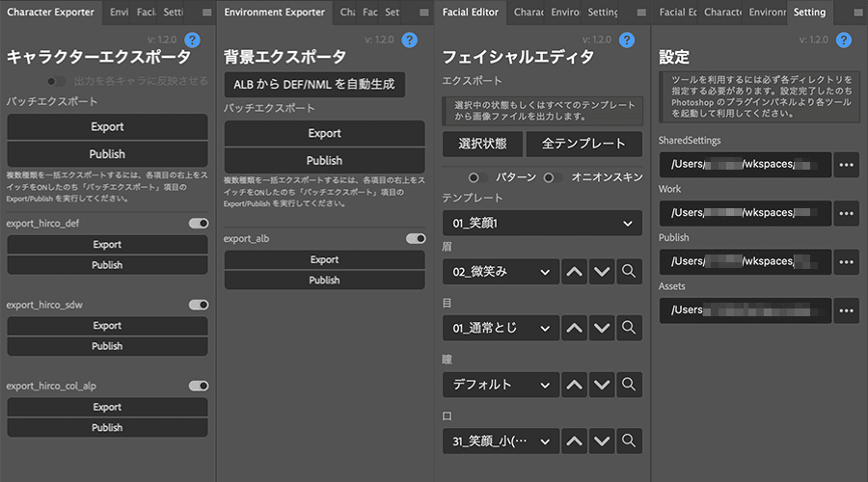
Task: Open the テンプレート dropdown showing 01_笑顔1
Action: point(542,224)
